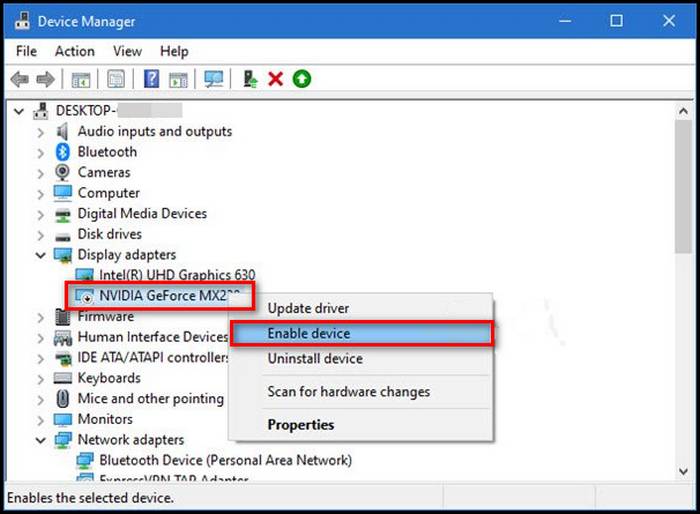The image size is (700, 514).
Task: Minimize the Device Manager window
Action: coord(565,21)
